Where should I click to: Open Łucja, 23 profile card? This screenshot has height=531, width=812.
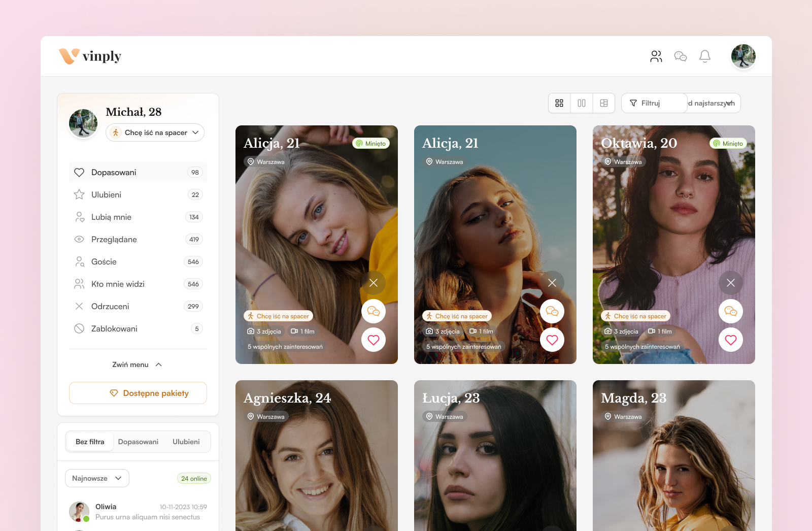(495, 455)
